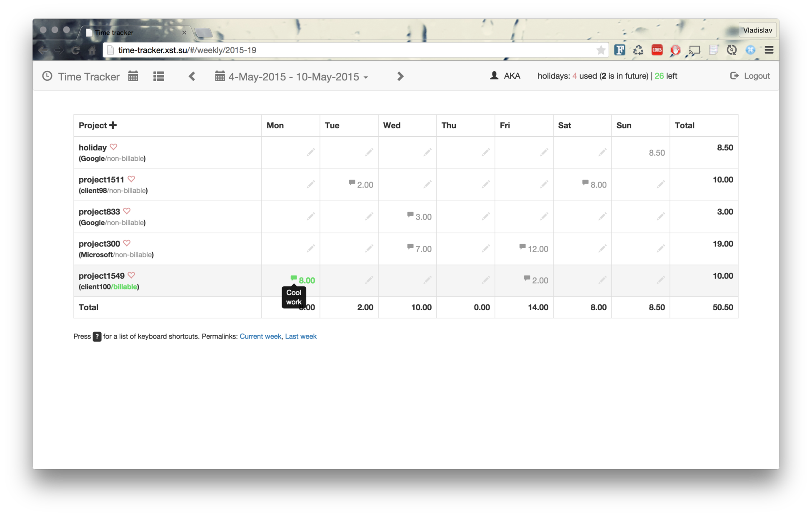The image size is (812, 516).
Task: Edit project300 Saturday entry pencil
Action: pos(602,249)
